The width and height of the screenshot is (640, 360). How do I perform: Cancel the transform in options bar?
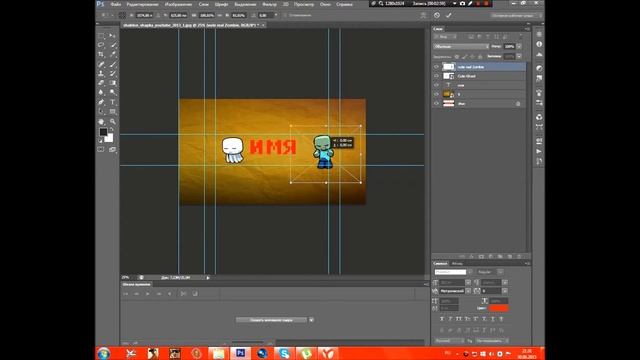(x=437, y=15)
